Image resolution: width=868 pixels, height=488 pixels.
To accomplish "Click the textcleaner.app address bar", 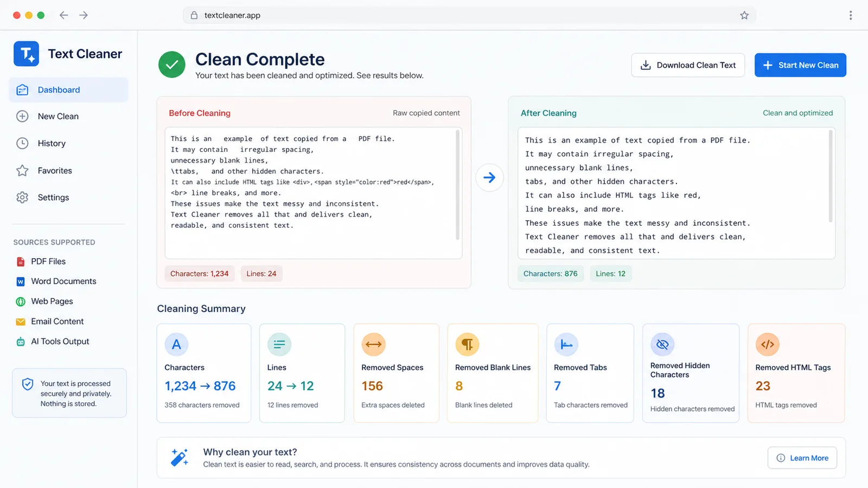I will [469, 15].
